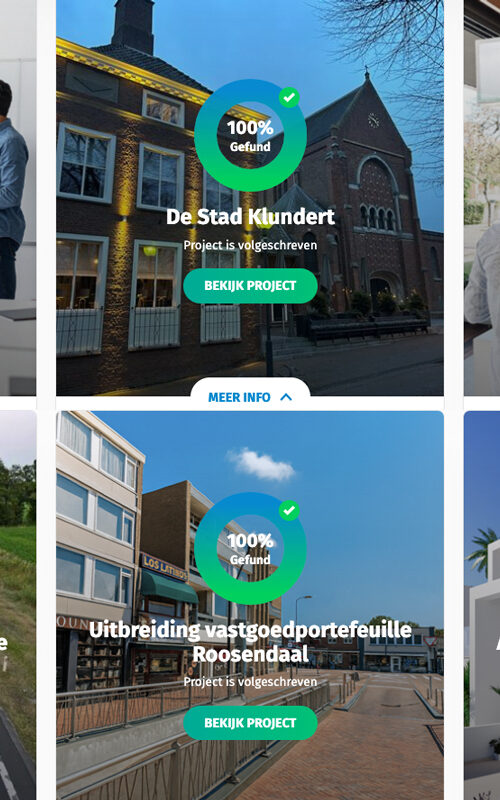Image resolution: width=500 pixels, height=800 pixels.
Task: Click the Gefund label in Roosendaal progress circle
Action: click(250, 560)
